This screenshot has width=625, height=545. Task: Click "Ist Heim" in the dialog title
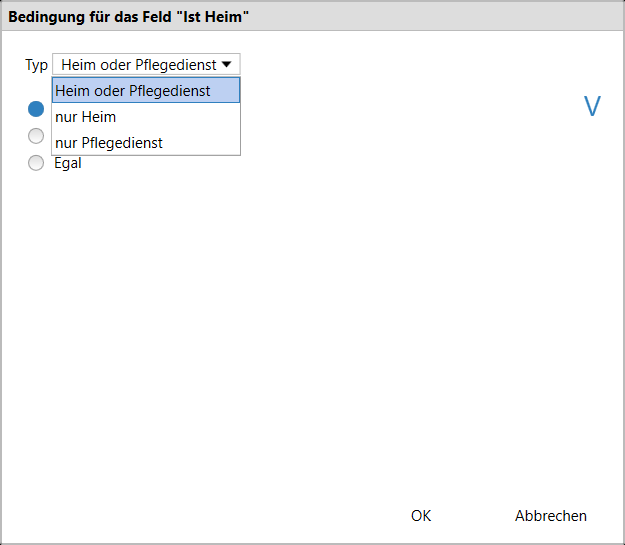click(216, 15)
